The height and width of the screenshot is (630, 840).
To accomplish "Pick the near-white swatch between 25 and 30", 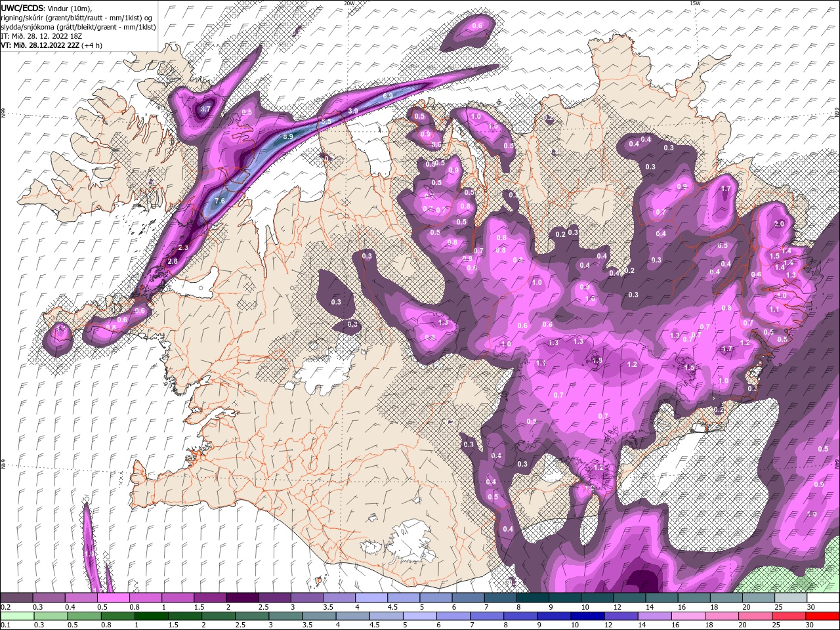I will pos(791,598).
